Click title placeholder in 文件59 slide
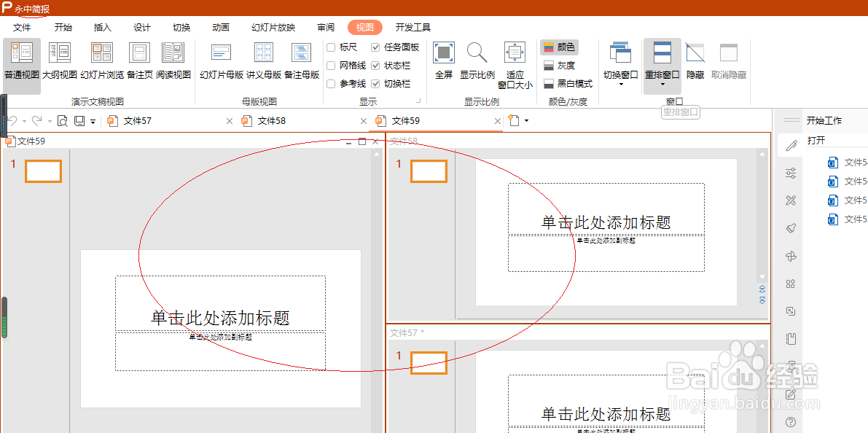 (x=220, y=303)
